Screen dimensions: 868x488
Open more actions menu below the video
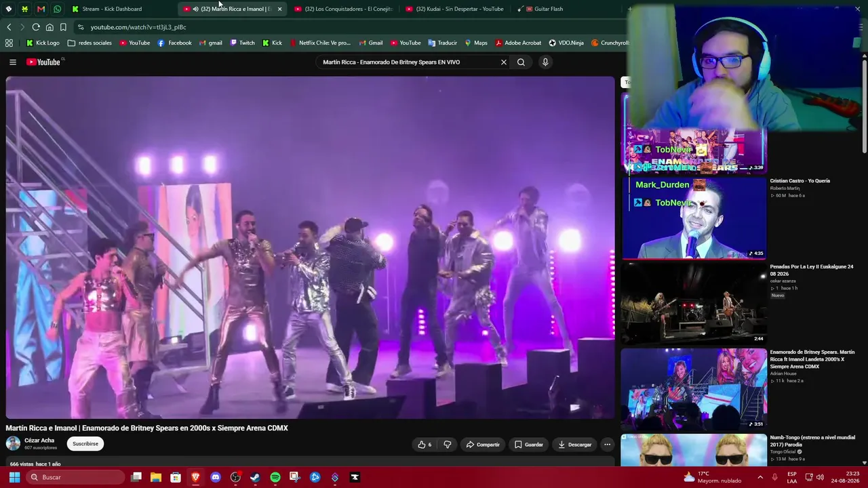[607, 445]
